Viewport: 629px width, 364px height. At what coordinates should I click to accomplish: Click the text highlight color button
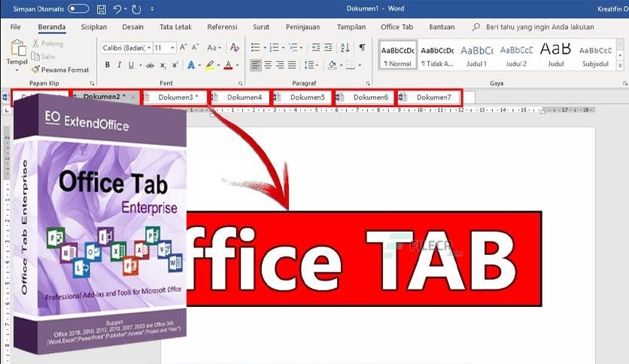click(x=209, y=65)
